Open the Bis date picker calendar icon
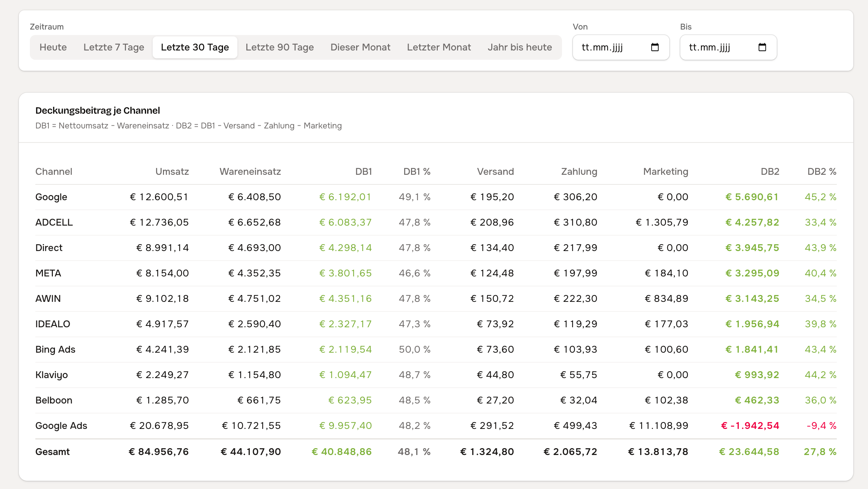Image resolution: width=868 pixels, height=489 pixels. pyautogui.click(x=762, y=47)
